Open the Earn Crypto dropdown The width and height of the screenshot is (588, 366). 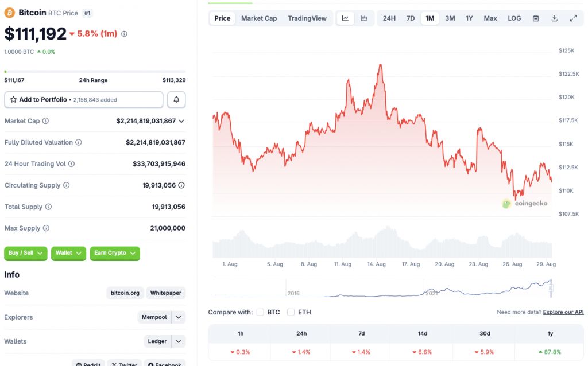pos(115,253)
